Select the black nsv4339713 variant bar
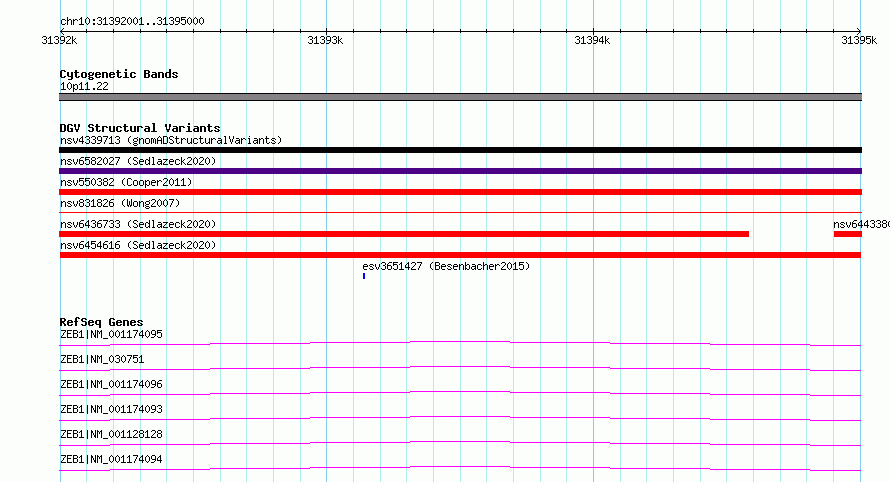890x482 pixels. point(460,150)
